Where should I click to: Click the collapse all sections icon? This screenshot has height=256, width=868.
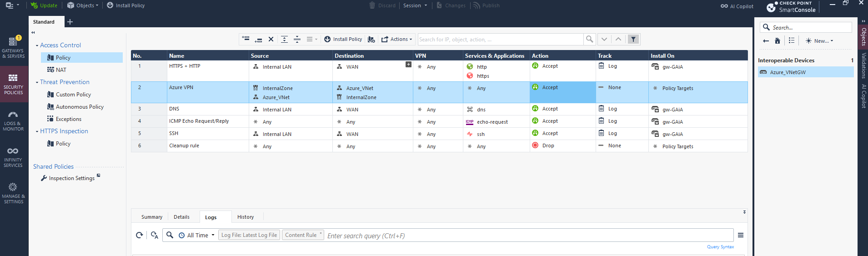(x=297, y=39)
